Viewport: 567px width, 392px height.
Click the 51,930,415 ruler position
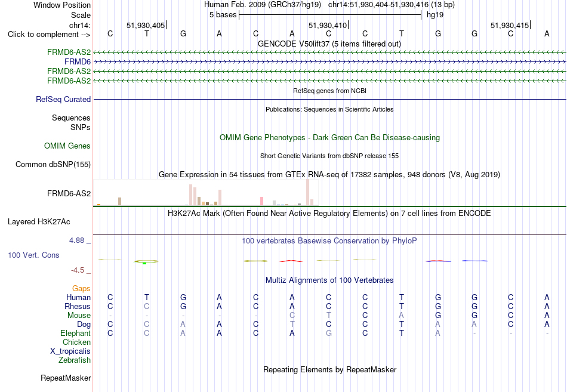coord(510,25)
